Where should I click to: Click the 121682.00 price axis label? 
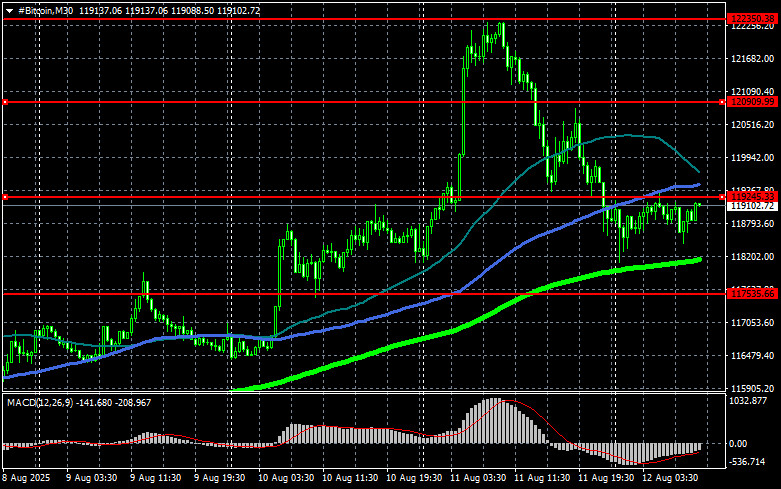tap(753, 59)
